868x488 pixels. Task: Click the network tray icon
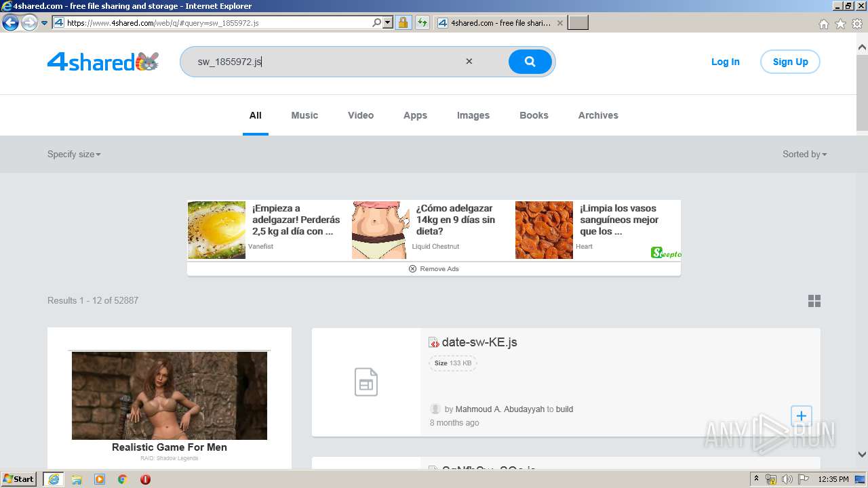771,479
